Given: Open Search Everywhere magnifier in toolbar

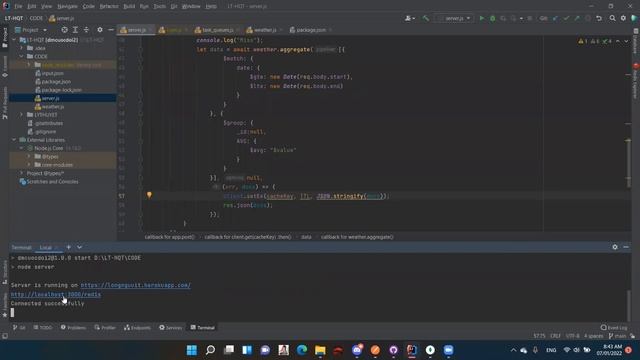Looking at the screenshot, I should pos(612,18).
